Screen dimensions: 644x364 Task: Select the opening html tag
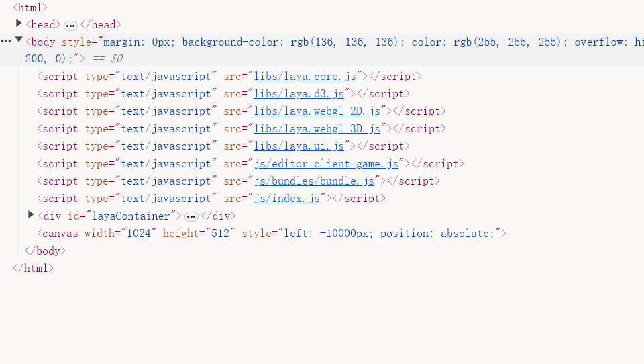30,8
